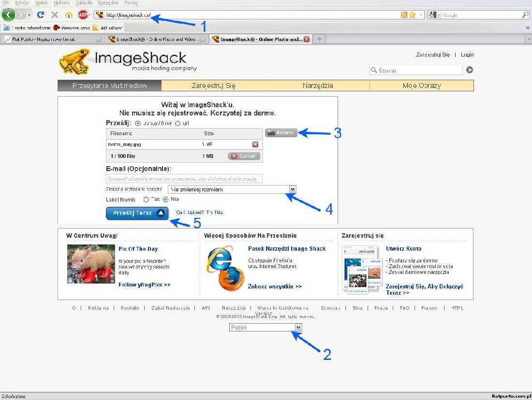Click the Login link
This screenshot has width=532, height=400.
pyautogui.click(x=467, y=55)
